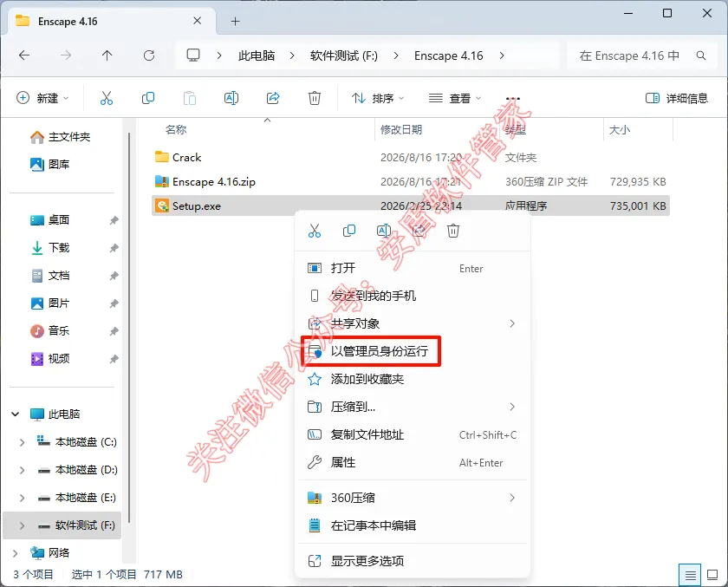This screenshot has width=728, height=587.
Task: Click the Rename icon in the context menu
Action: (384, 231)
